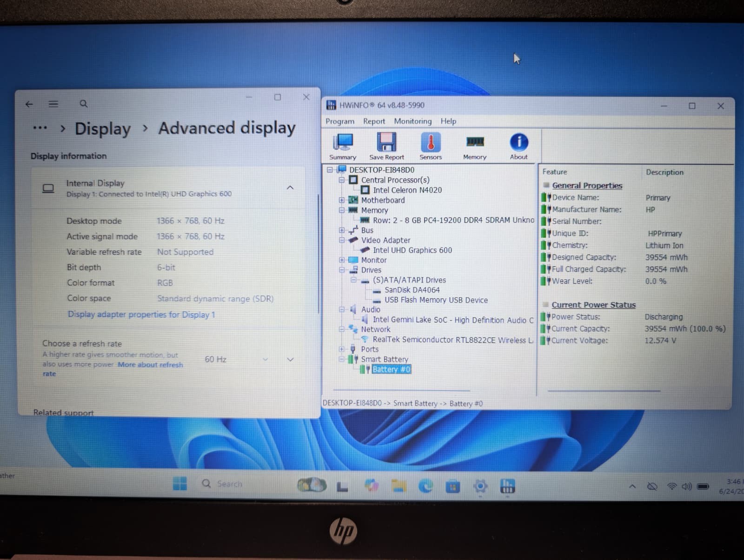Open the clock and date in taskbar
Image resolution: width=744 pixels, height=560 pixels.
pos(732,486)
